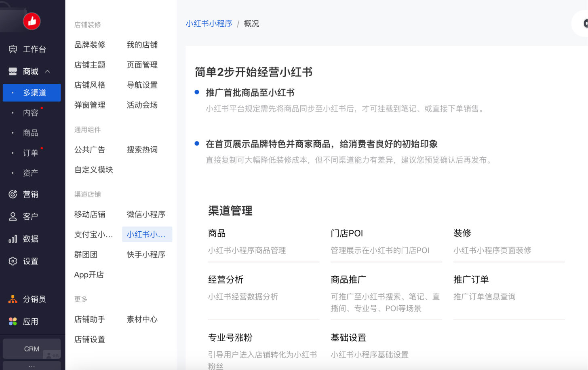Open 订单 submenu item

pyautogui.click(x=31, y=153)
